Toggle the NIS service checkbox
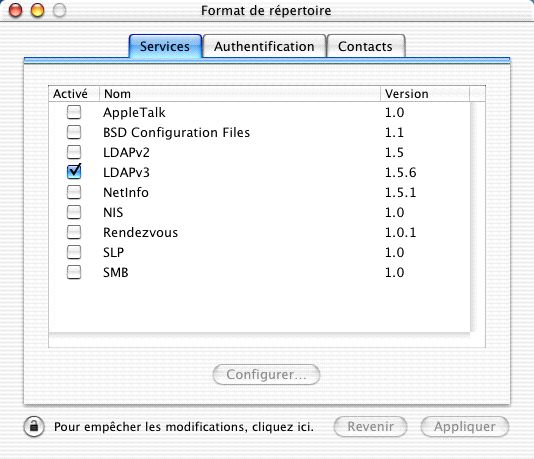Screen dimensions: 534x459 click(x=74, y=212)
